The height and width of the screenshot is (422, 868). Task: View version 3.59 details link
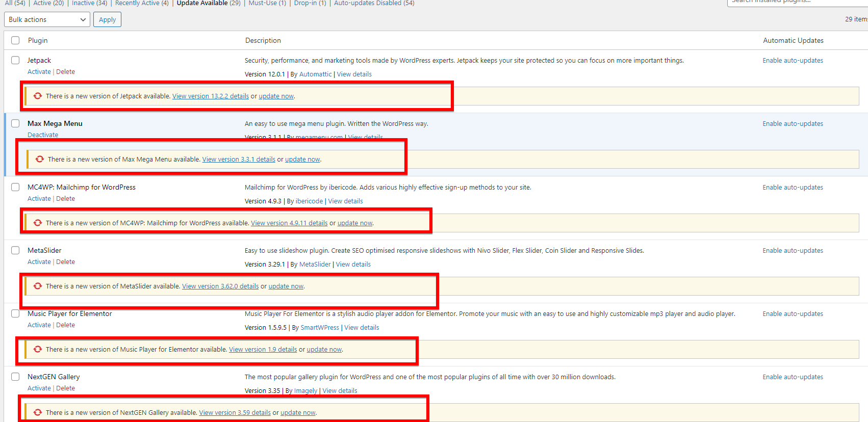coord(235,412)
